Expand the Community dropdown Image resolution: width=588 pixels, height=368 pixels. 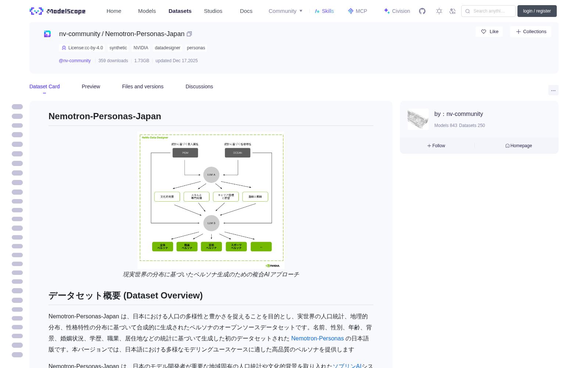[286, 11]
